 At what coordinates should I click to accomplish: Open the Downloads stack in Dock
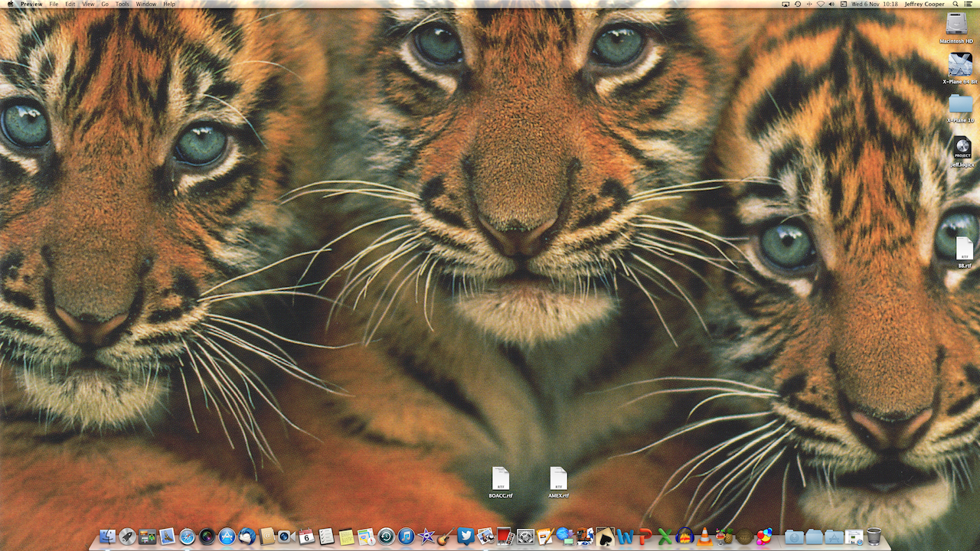coord(794,536)
